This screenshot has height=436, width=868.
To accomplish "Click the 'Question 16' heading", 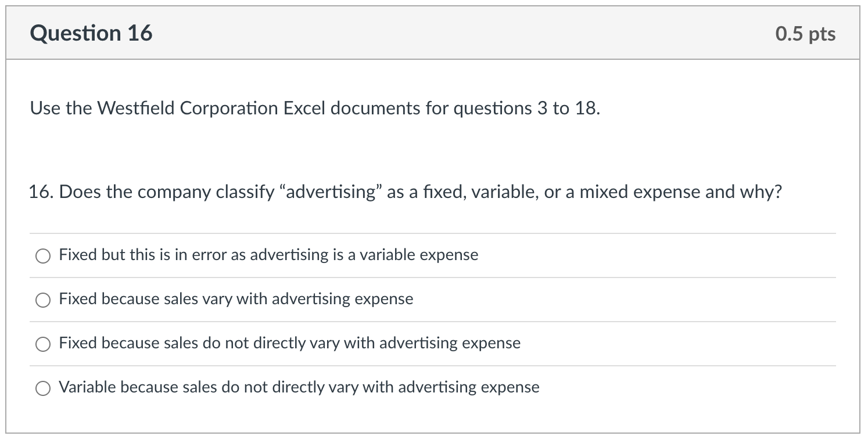I will click(91, 33).
